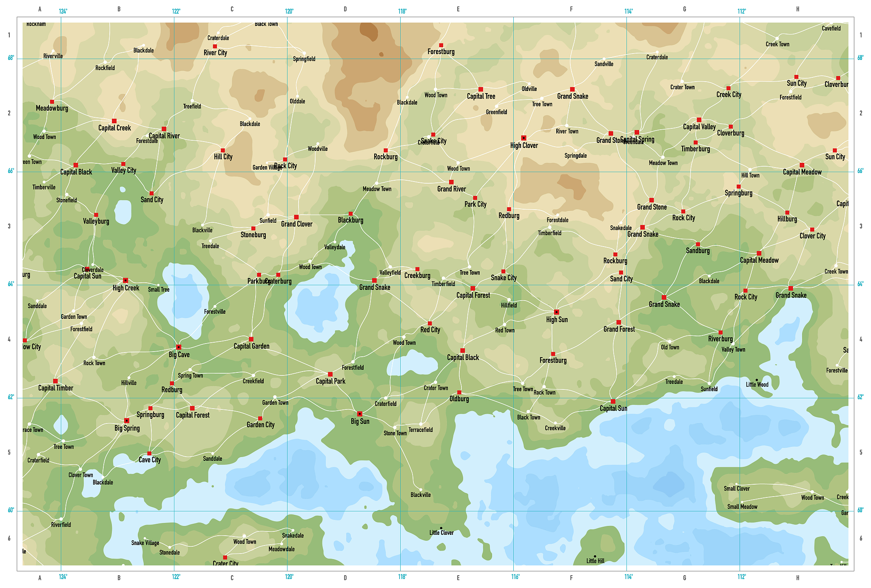Click the Capital Creek red square marker
This screenshot has height=588, width=871.
[x=114, y=121]
